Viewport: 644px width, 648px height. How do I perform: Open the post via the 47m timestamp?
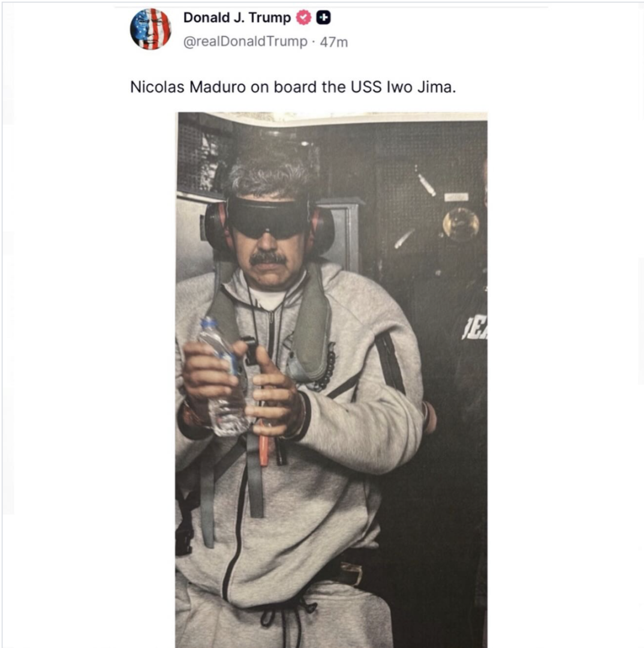pyautogui.click(x=334, y=42)
